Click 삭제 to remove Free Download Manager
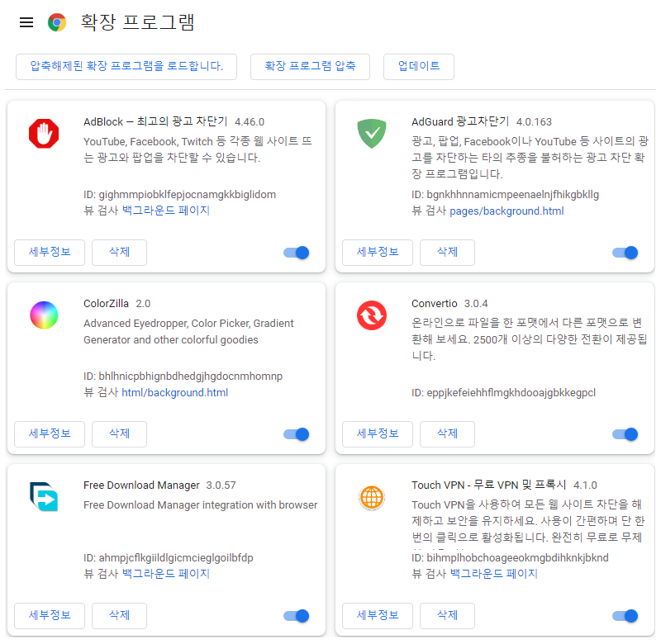Image resolution: width=661 pixels, height=644 pixels. coord(119,616)
